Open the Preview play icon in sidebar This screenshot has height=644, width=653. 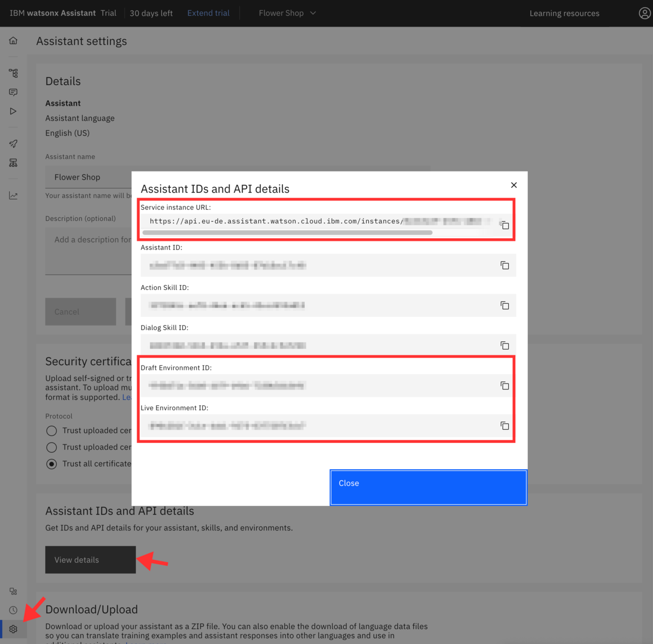click(x=13, y=111)
